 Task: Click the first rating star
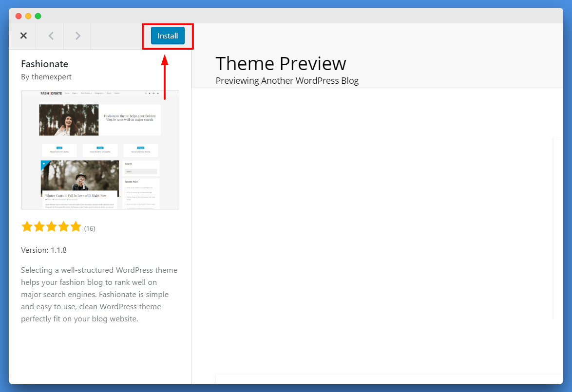coord(27,227)
